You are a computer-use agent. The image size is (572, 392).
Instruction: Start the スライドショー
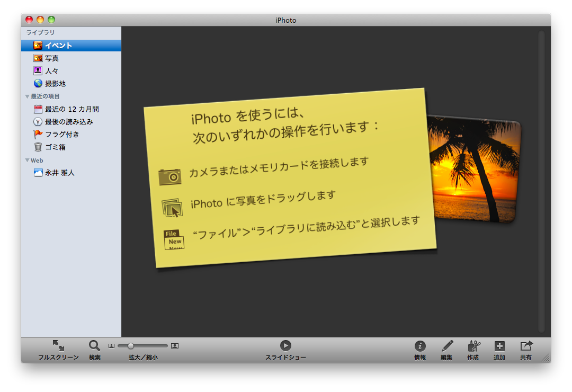click(285, 350)
